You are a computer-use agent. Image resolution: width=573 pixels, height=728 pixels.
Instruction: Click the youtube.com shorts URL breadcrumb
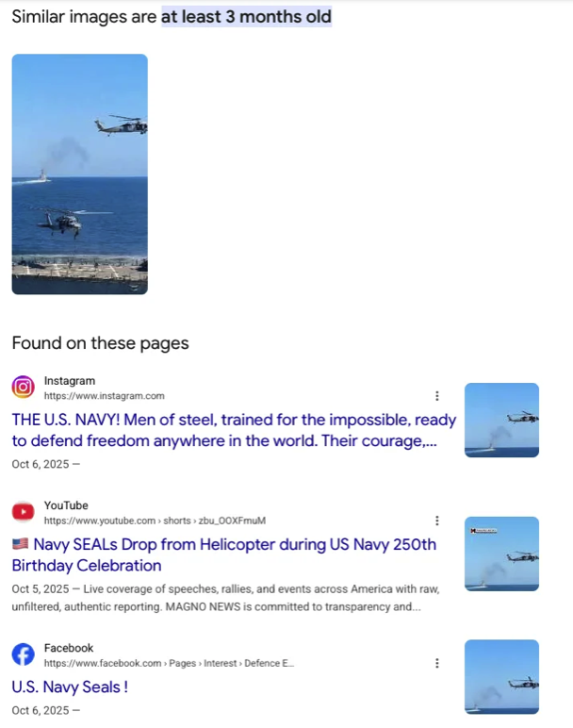coord(155,521)
